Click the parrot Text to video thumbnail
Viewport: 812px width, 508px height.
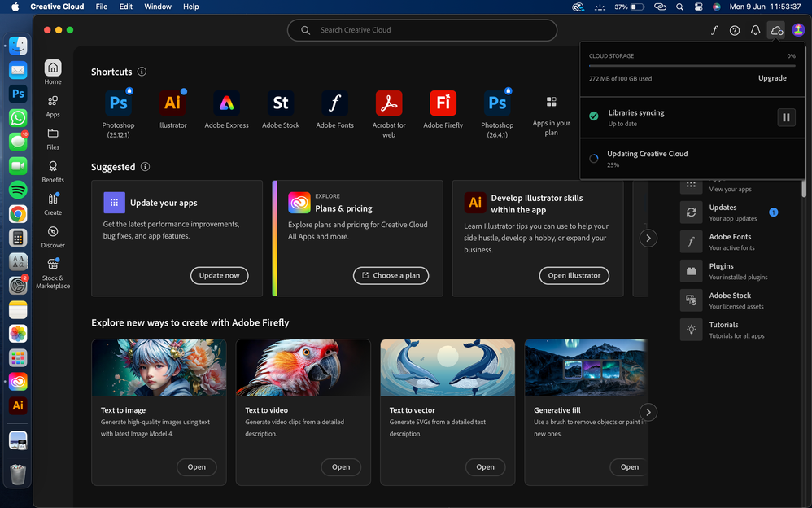303,368
